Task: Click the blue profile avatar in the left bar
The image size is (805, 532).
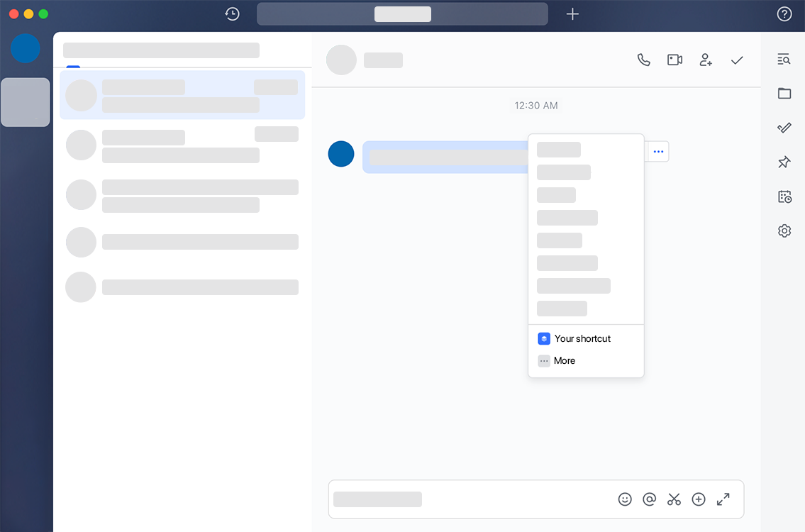Action: click(25, 48)
